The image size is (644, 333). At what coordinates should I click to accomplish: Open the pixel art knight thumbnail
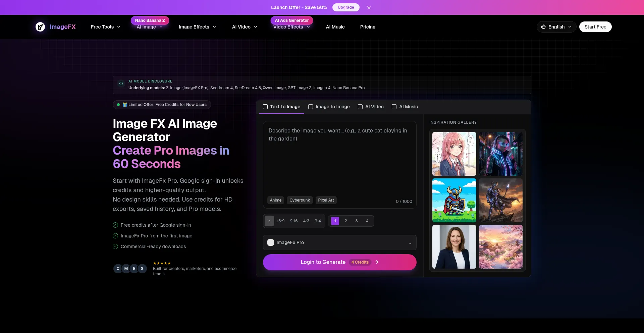click(x=454, y=200)
